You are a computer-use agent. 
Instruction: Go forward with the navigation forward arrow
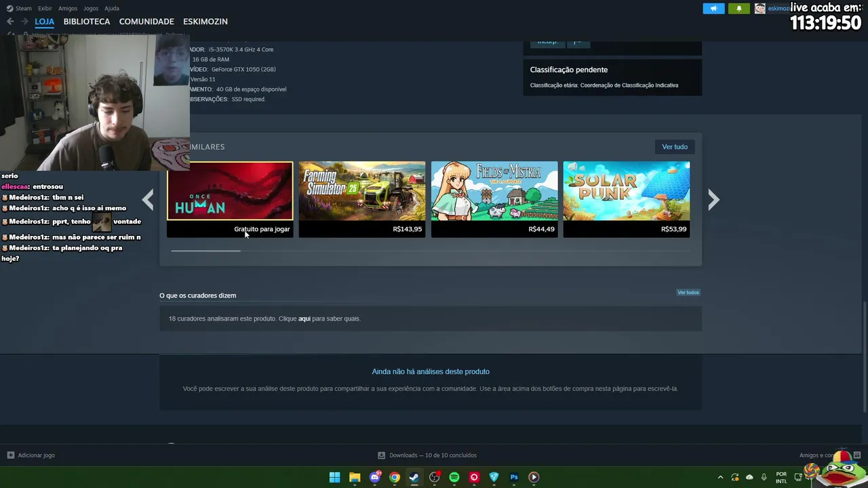24,22
